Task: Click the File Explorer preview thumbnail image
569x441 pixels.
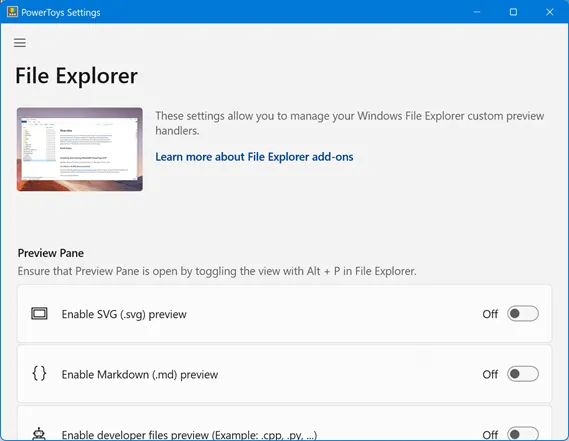Action: [x=80, y=149]
